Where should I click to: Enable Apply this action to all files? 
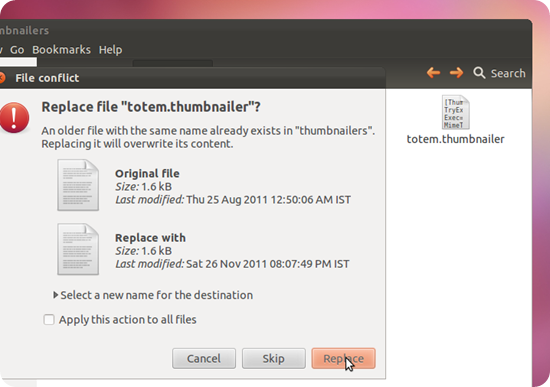click(x=49, y=320)
